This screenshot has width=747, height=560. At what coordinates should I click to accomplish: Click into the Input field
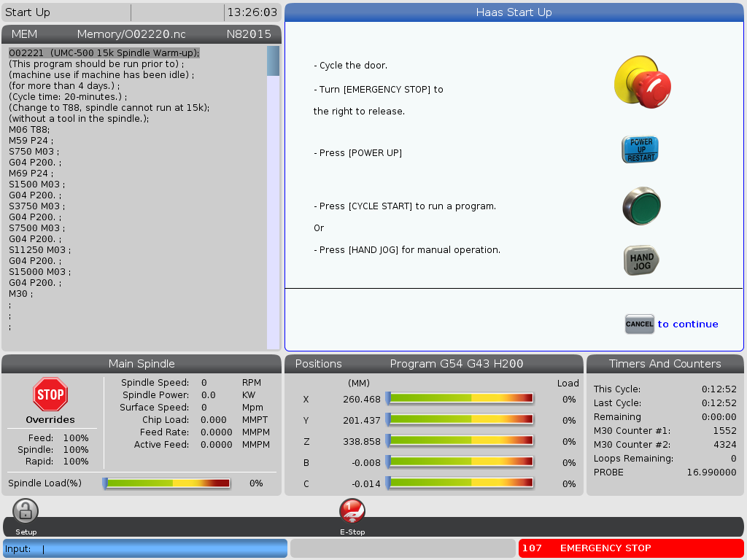pos(145,548)
